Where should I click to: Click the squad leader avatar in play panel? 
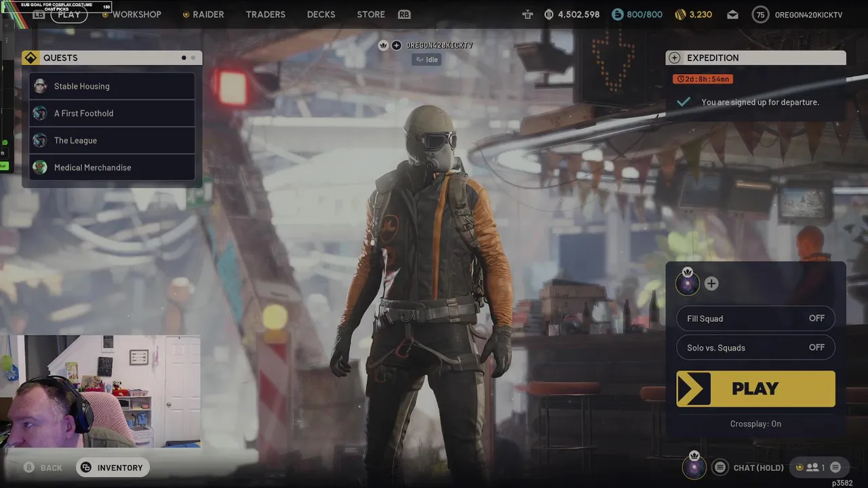click(x=688, y=283)
